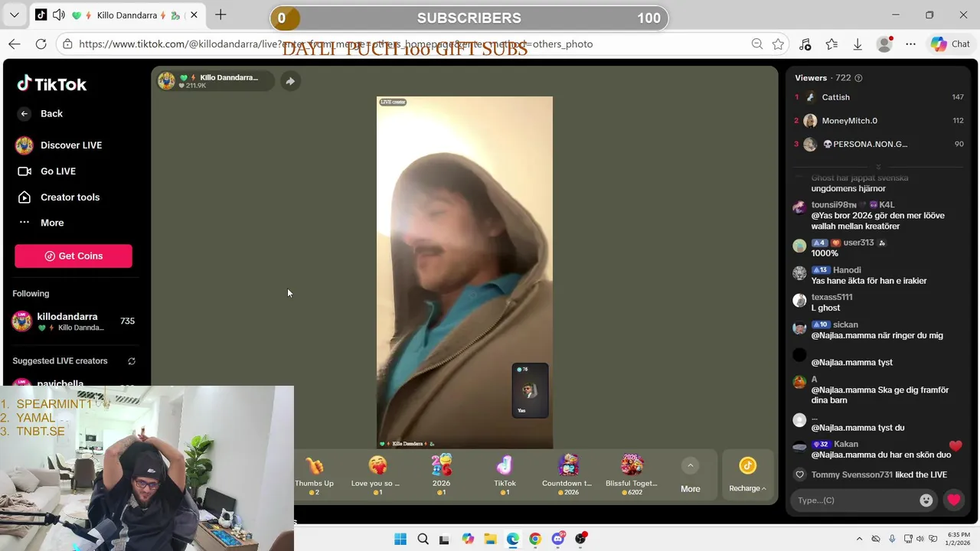This screenshot has width=980, height=551.
Task: Open browser profile avatar
Action: click(884, 44)
